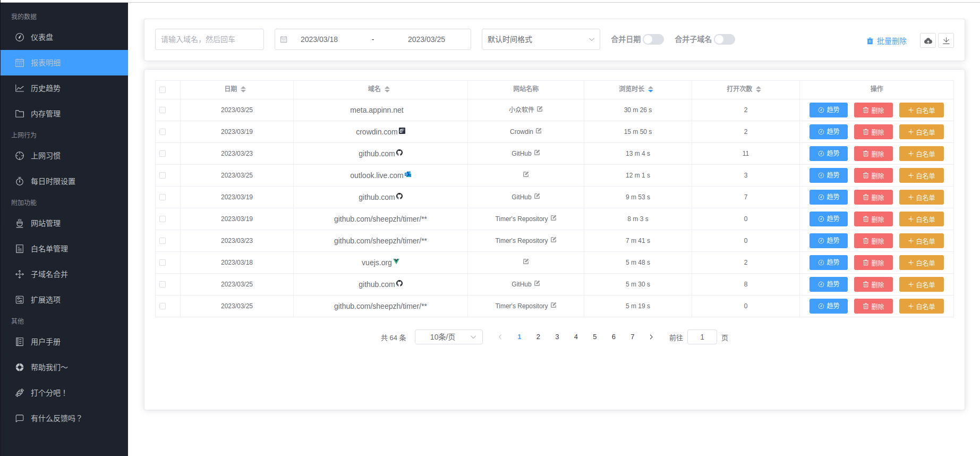Enable the 合并子域名 switch
980x456 pixels.
(x=725, y=39)
